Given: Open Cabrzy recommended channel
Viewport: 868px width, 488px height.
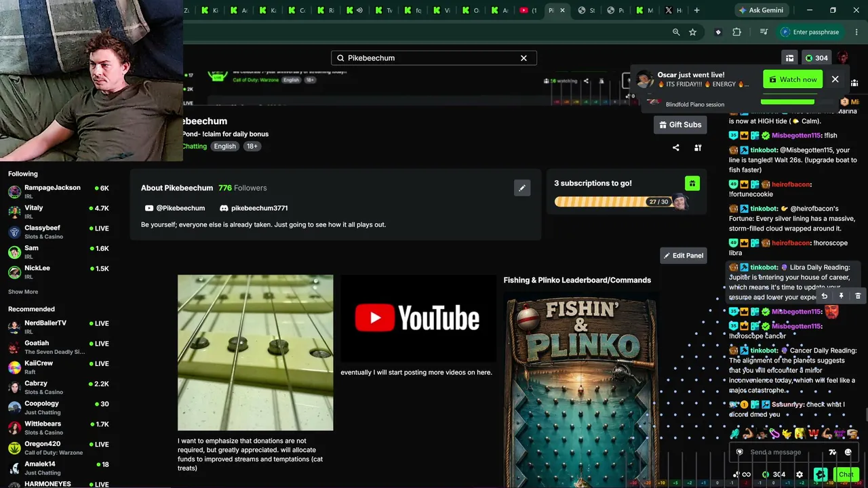Looking at the screenshot, I should pyautogui.click(x=58, y=388).
